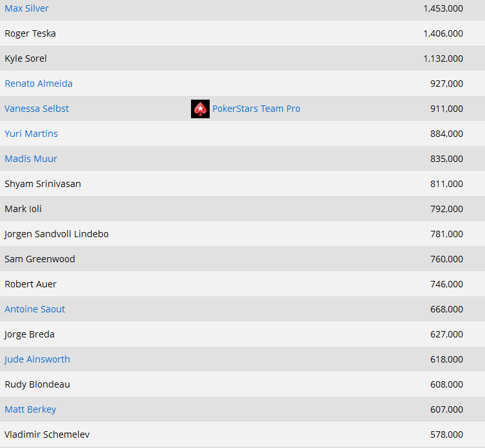Select Rudy Blondeau's name

(37, 384)
